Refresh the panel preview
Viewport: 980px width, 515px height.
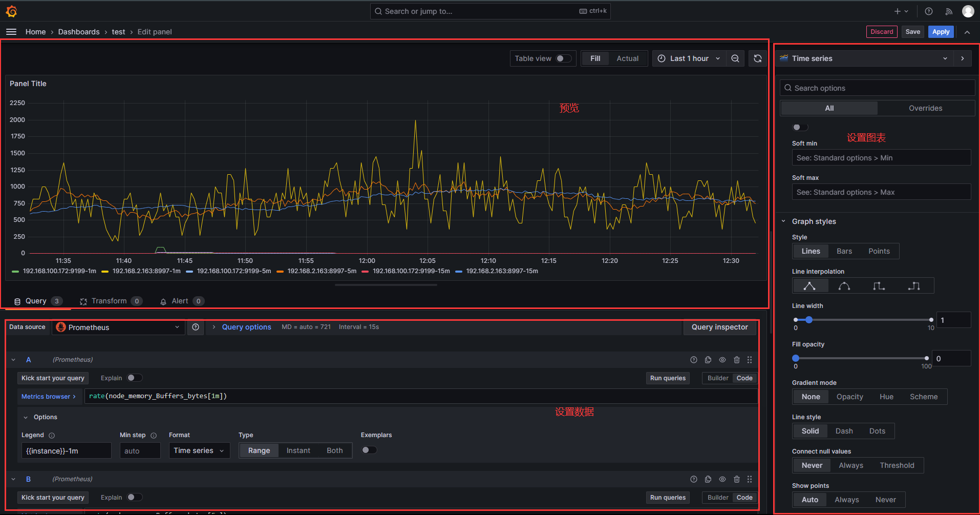(758, 58)
